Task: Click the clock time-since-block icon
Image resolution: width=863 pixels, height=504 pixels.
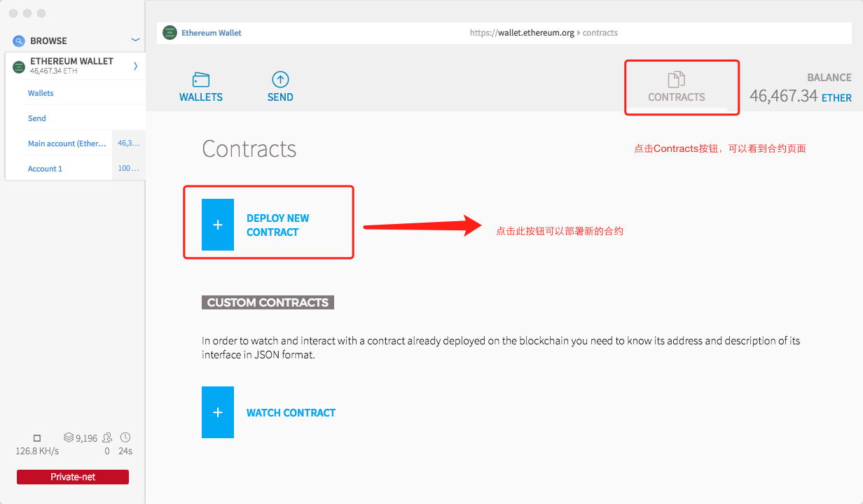Action: [x=125, y=437]
